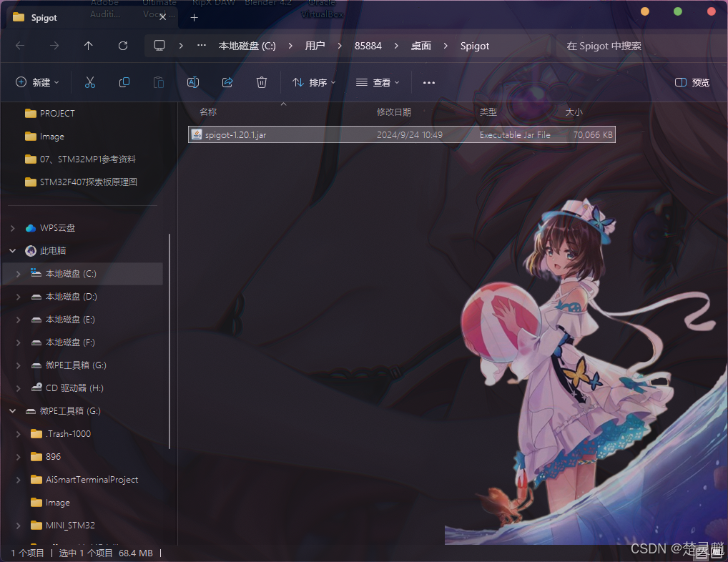Select the Spigot tab
The width and height of the screenshot is (728, 562).
tap(91, 18)
